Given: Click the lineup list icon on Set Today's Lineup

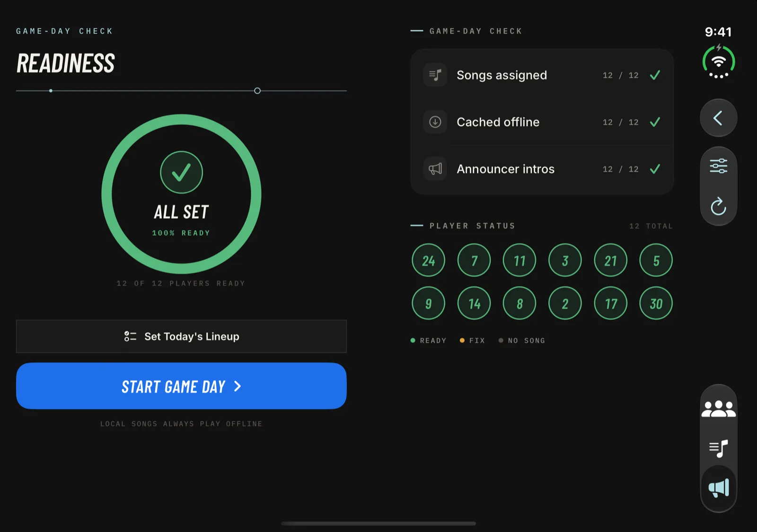Looking at the screenshot, I should pyautogui.click(x=130, y=336).
